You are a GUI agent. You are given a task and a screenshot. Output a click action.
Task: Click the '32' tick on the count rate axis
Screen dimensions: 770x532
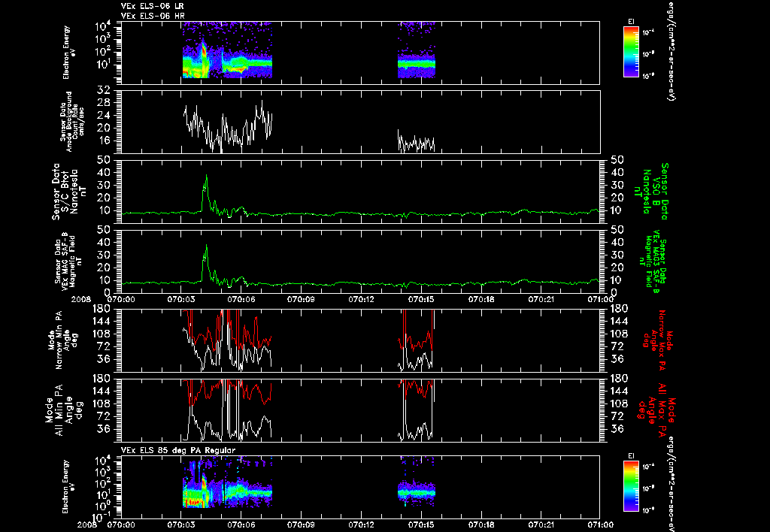[103, 90]
